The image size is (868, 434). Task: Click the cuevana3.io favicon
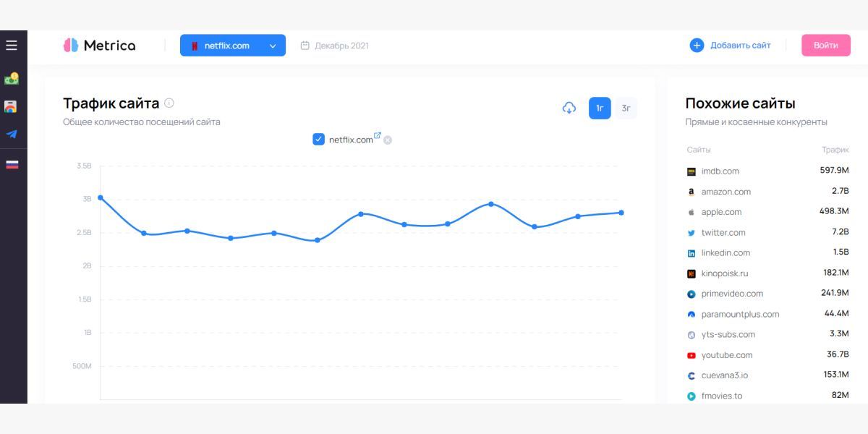[x=692, y=375]
